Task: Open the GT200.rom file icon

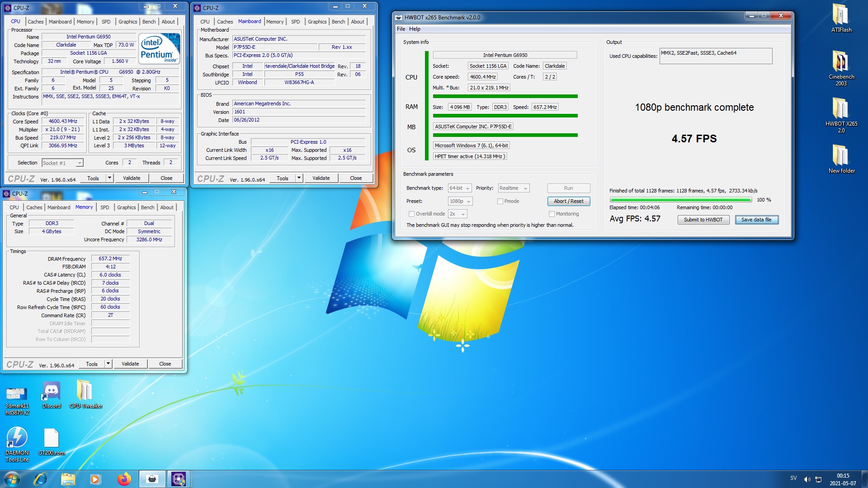Action: pyautogui.click(x=51, y=442)
